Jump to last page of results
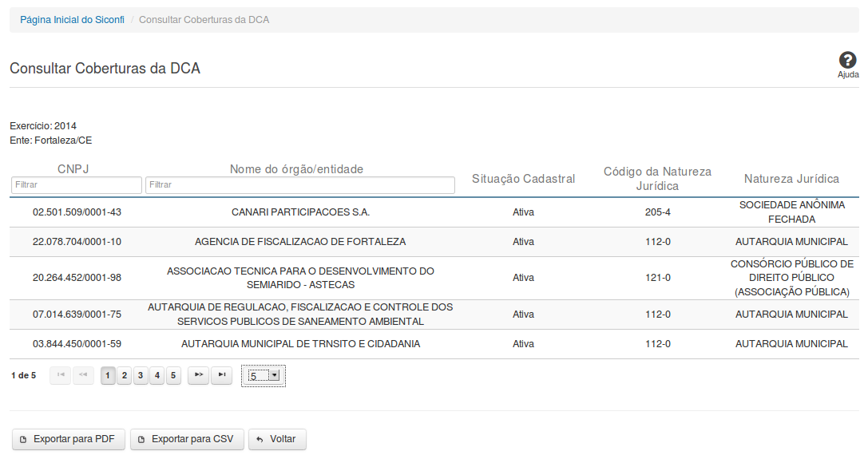868x459 pixels. click(221, 375)
